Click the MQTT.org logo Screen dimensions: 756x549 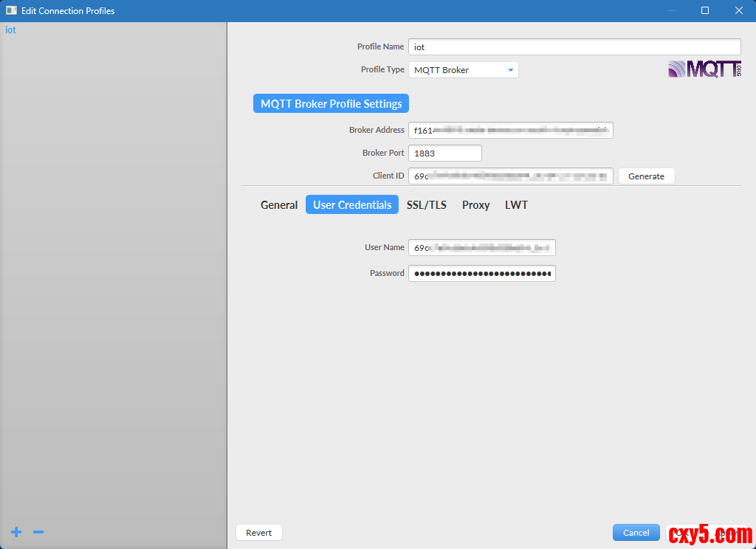[x=704, y=69]
